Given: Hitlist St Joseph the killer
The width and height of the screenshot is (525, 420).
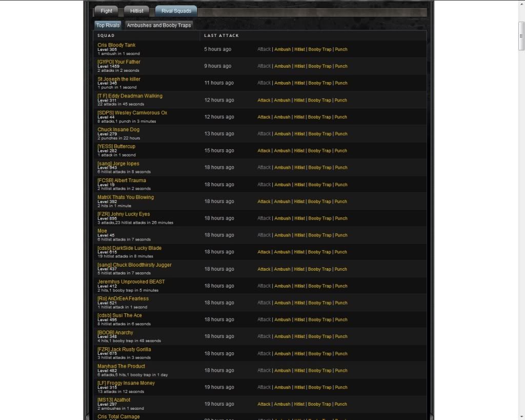Looking at the screenshot, I should point(299,83).
